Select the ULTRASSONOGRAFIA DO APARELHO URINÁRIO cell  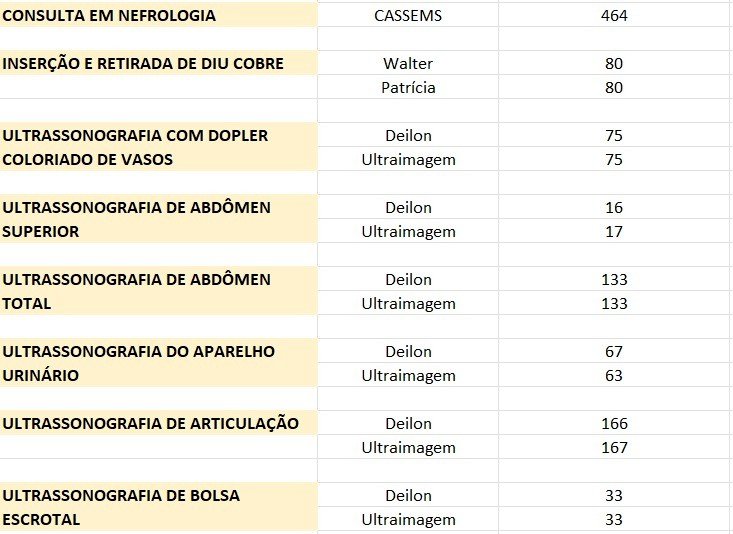coord(158,363)
